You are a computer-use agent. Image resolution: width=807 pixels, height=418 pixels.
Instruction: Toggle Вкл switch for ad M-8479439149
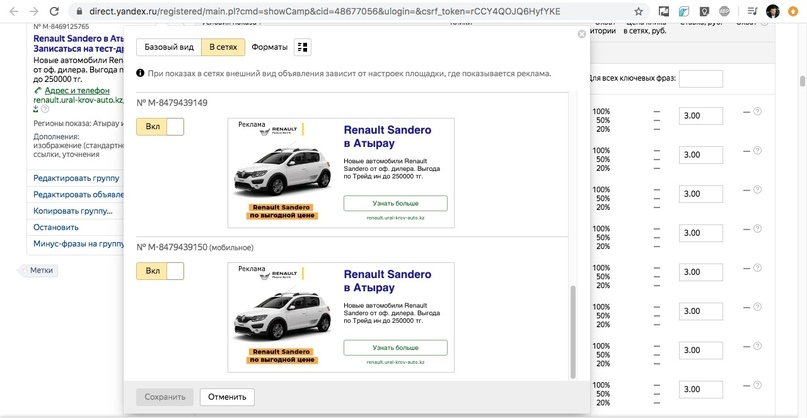pos(160,127)
